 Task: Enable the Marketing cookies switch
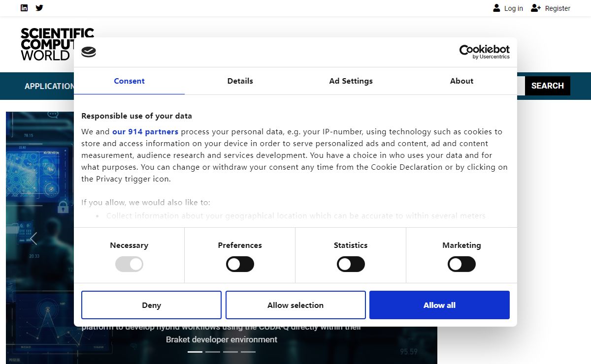click(x=461, y=264)
